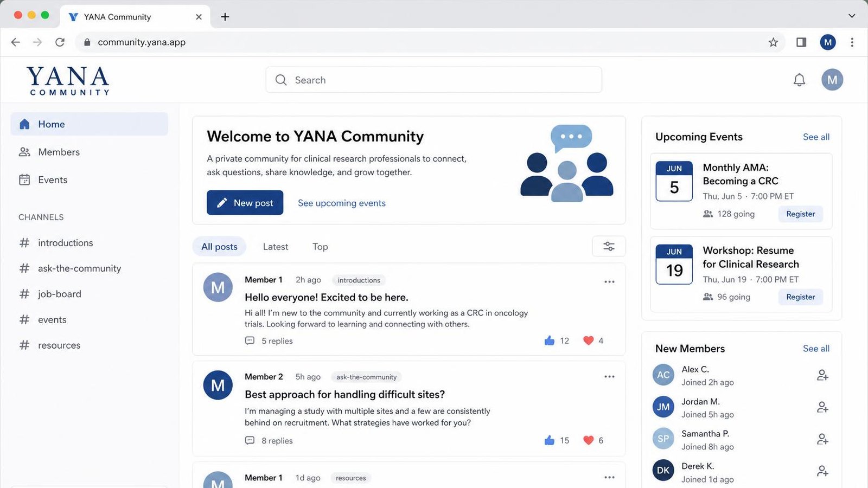
Task: Open the profile avatar menu in header
Action: 832,80
